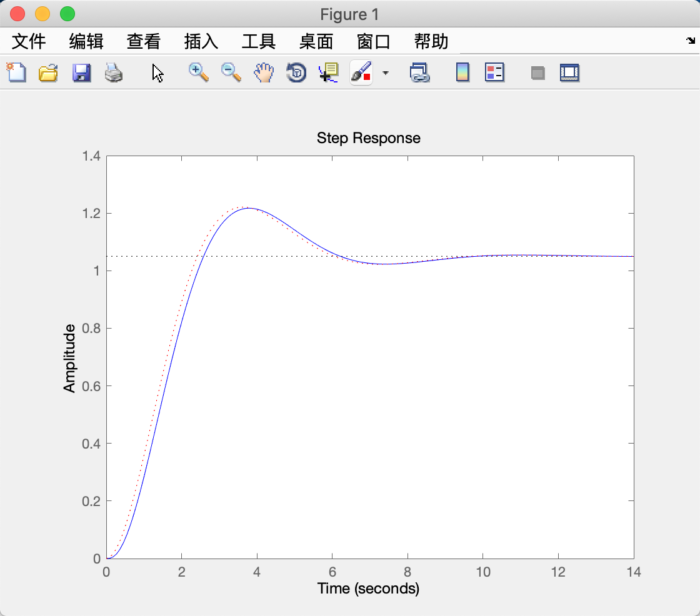700x616 pixels.
Task: Click the New Figure icon
Action: click(16, 72)
